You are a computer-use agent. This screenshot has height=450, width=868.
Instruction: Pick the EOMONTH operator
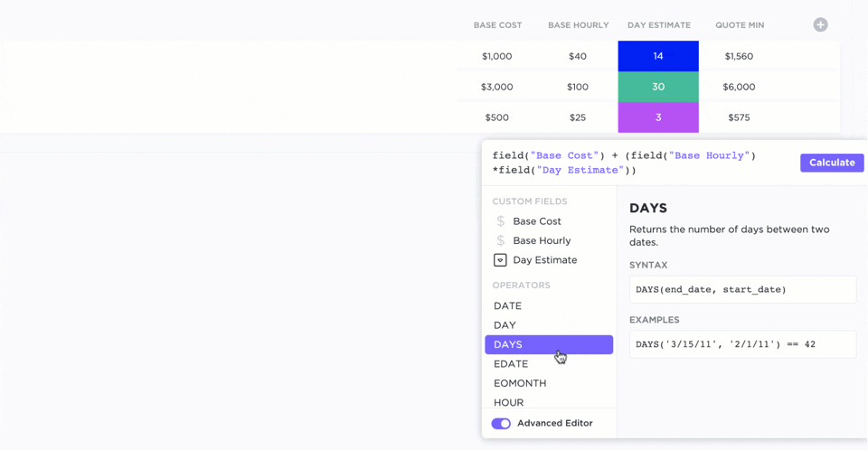[520, 383]
